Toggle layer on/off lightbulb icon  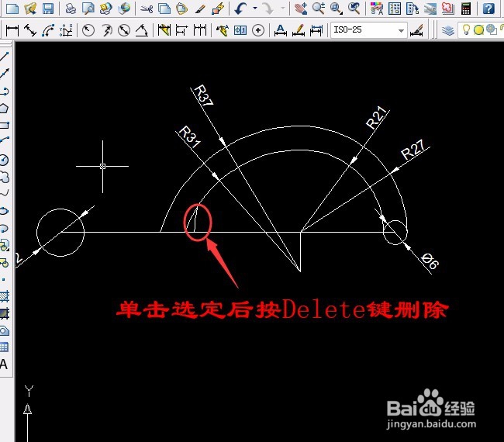[466, 30]
